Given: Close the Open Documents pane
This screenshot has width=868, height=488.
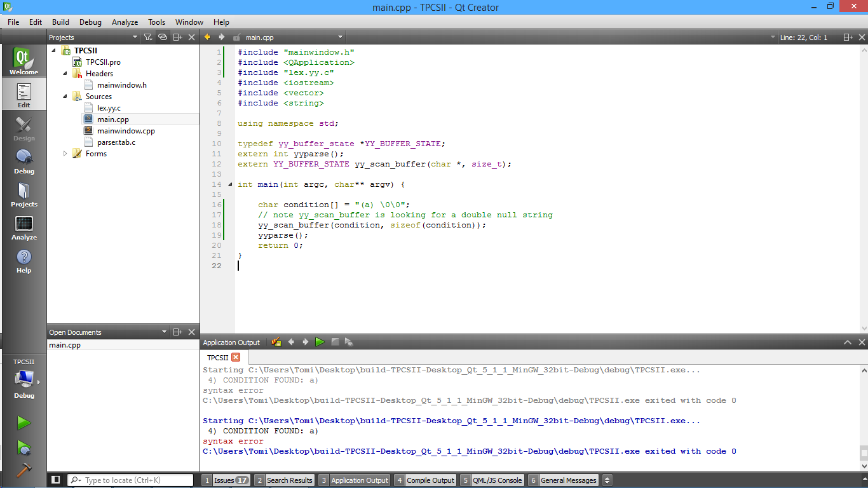Looking at the screenshot, I should (192, 332).
